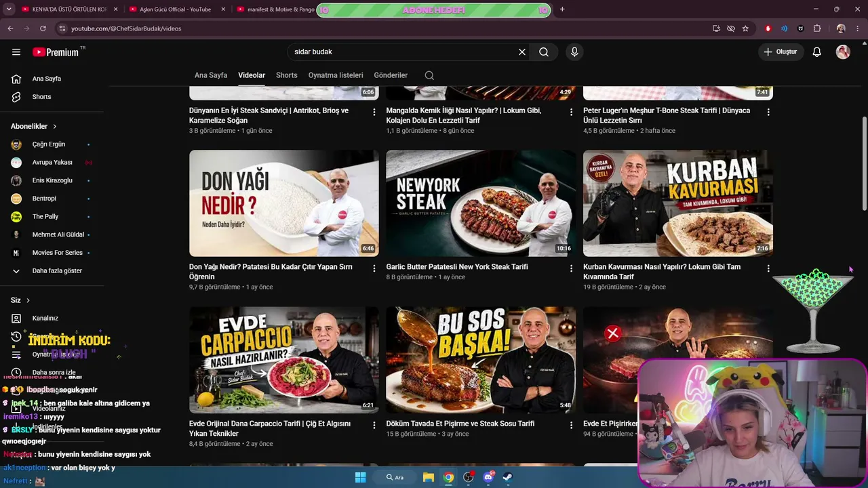The height and width of the screenshot is (488, 868).
Task: Switch to the channel Ana Sayfa tab
Action: point(211,75)
